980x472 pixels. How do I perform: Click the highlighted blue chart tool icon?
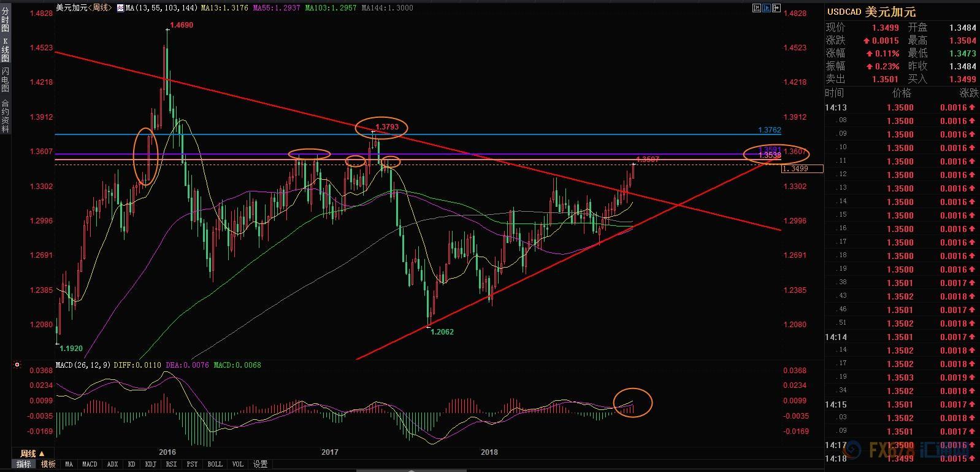[x=767, y=8]
